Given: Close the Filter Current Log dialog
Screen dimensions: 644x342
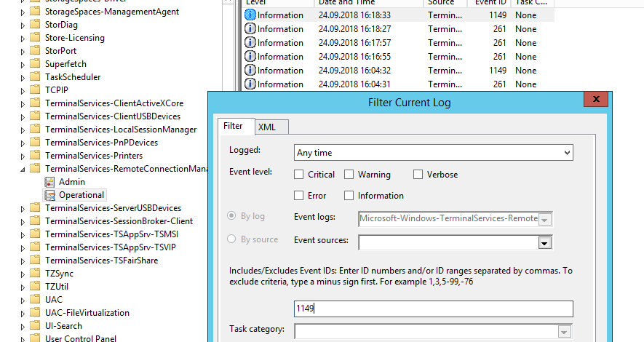Looking at the screenshot, I should (x=595, y=99).
